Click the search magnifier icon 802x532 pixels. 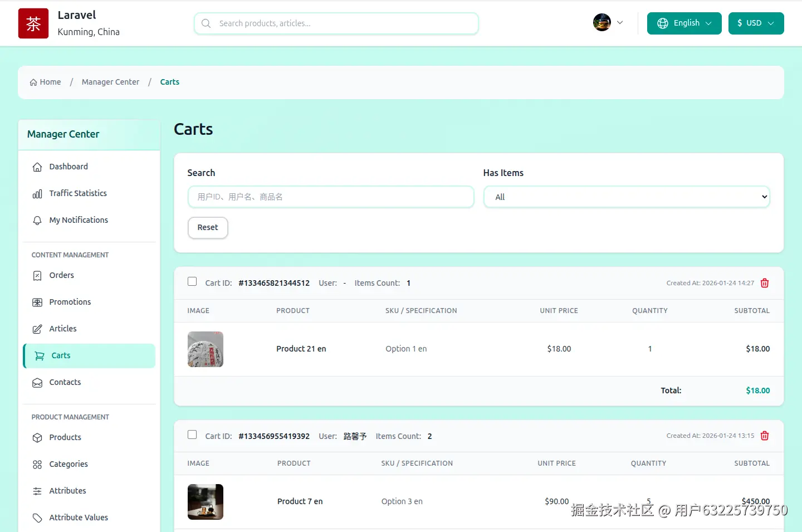point(206,23)
